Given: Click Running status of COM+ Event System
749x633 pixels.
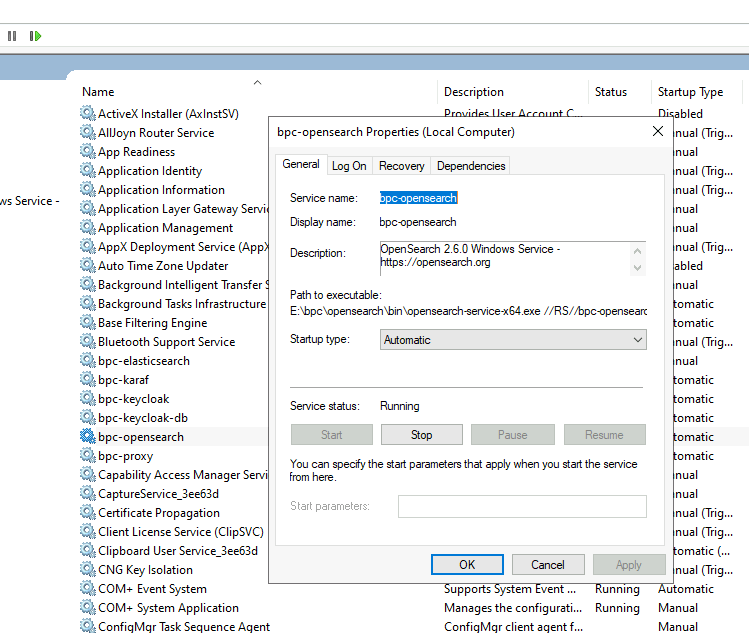Looking at the screenshot, I should (x=617, y=589).
